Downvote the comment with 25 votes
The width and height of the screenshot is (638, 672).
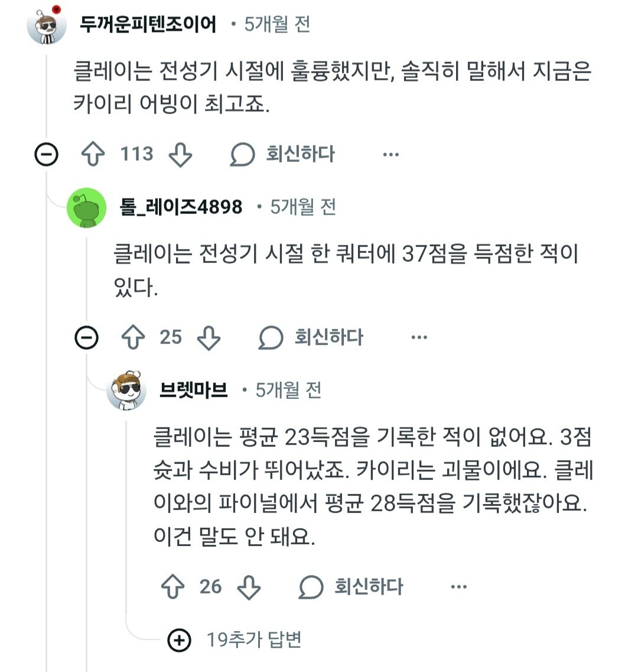[209, 337]
